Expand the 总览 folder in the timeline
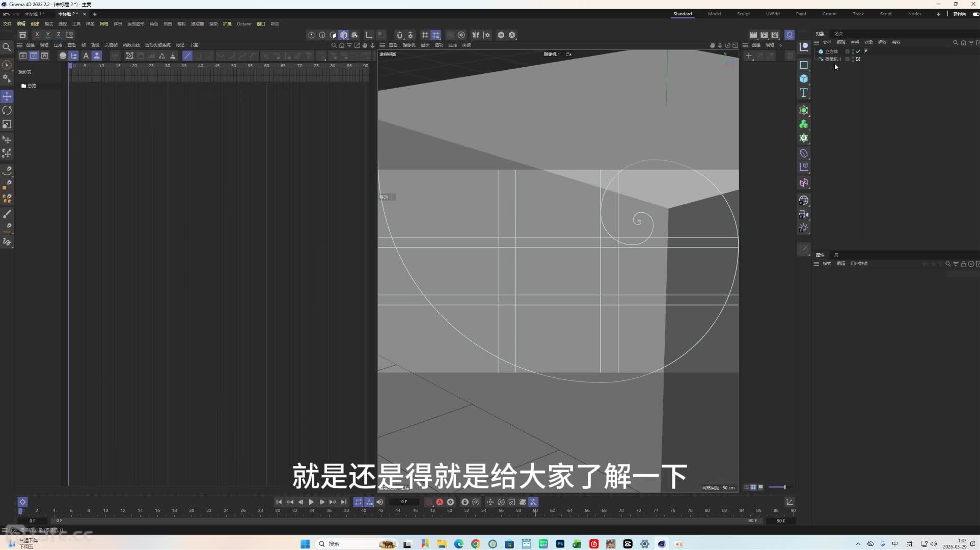Viewport: 980px width, 550px height. [23, 86]
